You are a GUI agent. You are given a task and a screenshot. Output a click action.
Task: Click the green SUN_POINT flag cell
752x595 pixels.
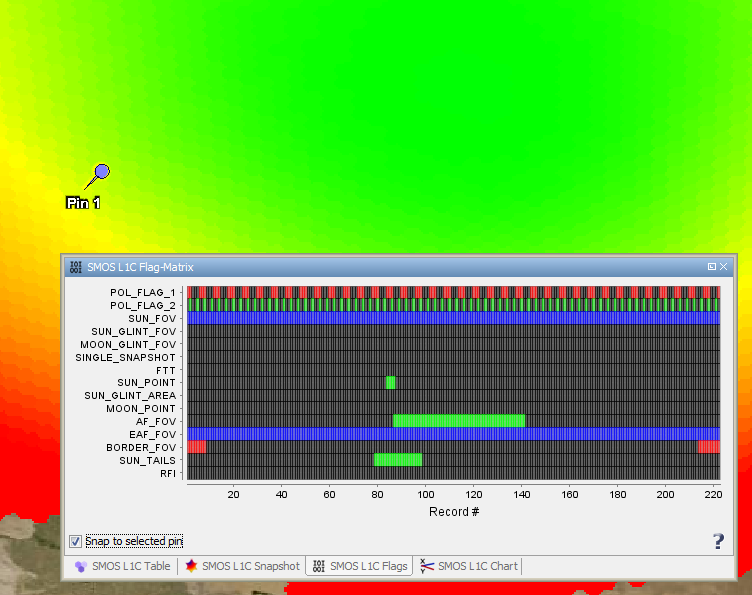390,383
